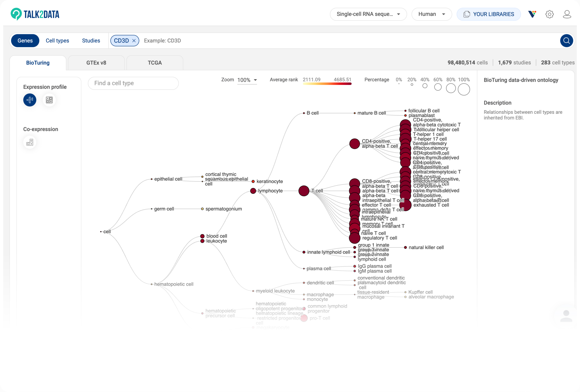
Task: Select the plasmablast node
Action: (405, 116)
